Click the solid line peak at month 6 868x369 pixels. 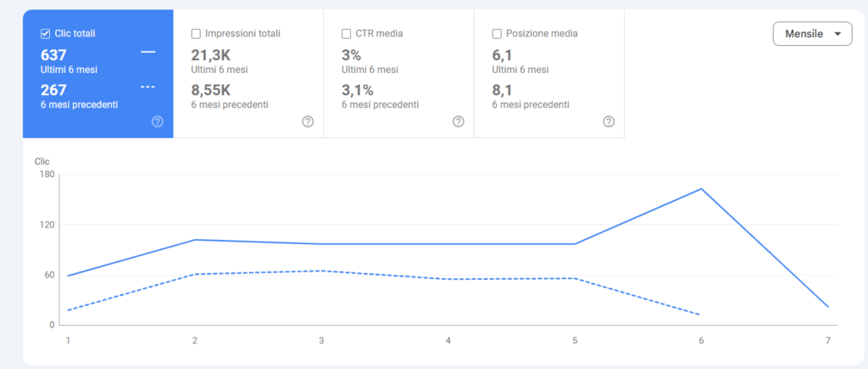pyautogui.click(x=701, y=188)
